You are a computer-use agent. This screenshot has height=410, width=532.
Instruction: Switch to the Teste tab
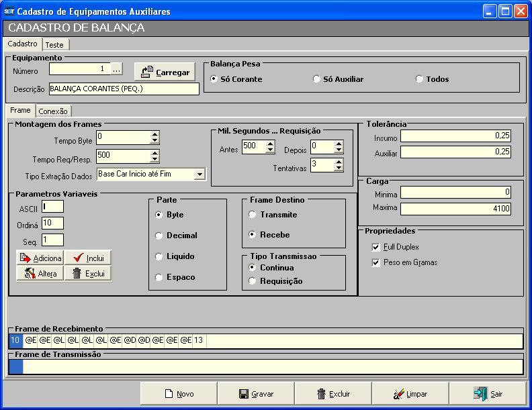coord(54,45)
